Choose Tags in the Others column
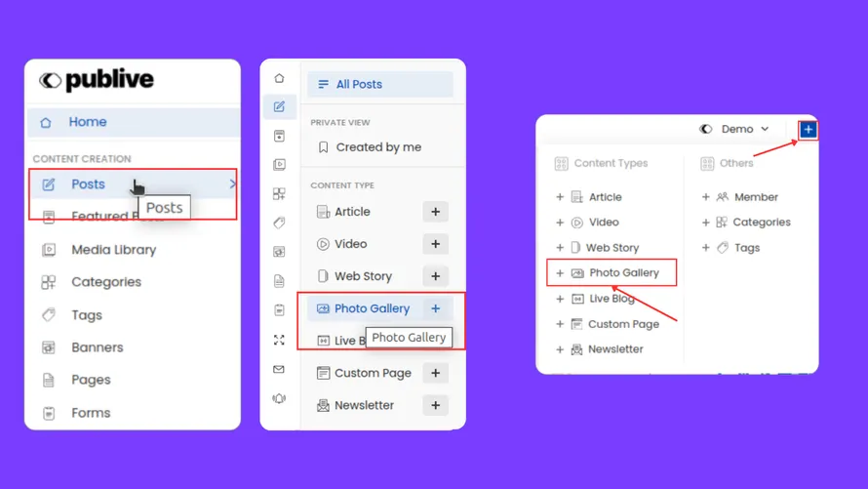The image size is (868, 489). tap(747, 248)
